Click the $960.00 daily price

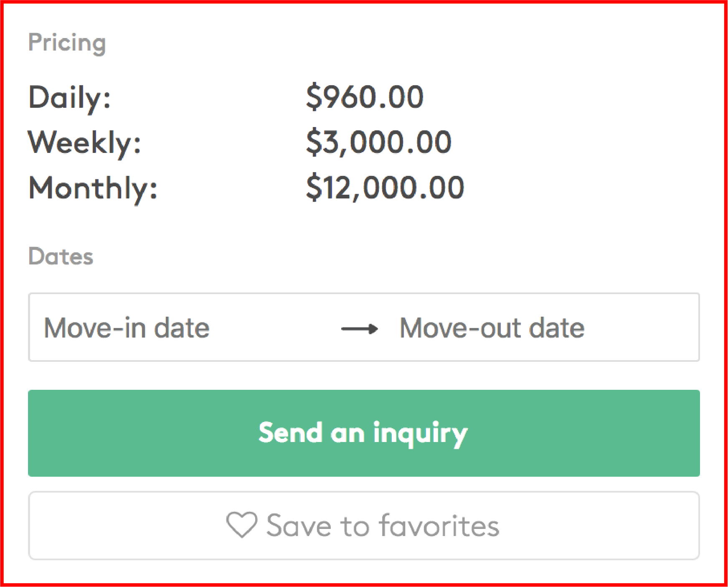(365, 97)
